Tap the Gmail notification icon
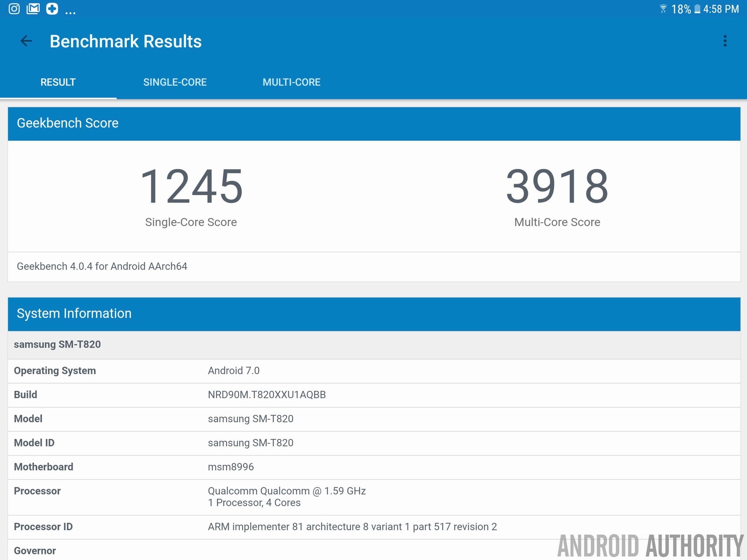 coord(33,9)
